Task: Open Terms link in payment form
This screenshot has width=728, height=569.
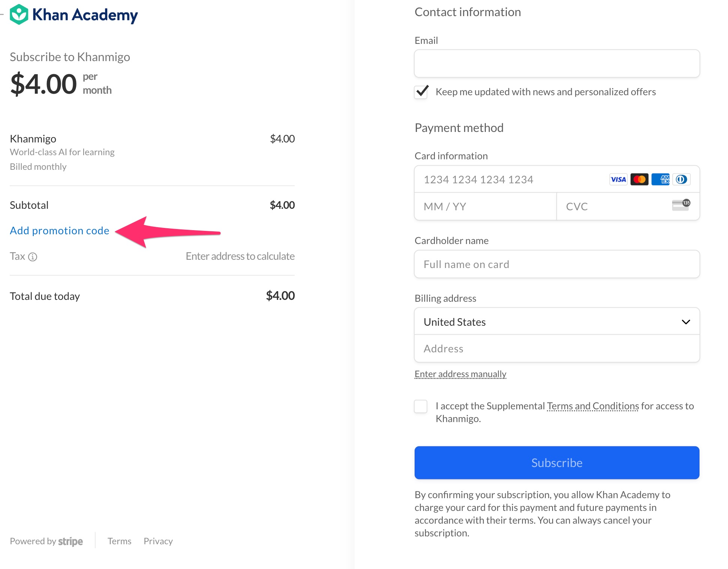Action: pos(118,540)
